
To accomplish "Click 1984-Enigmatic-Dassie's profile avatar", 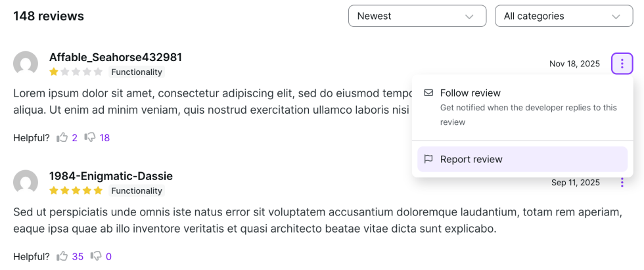I will click(26, 183).
